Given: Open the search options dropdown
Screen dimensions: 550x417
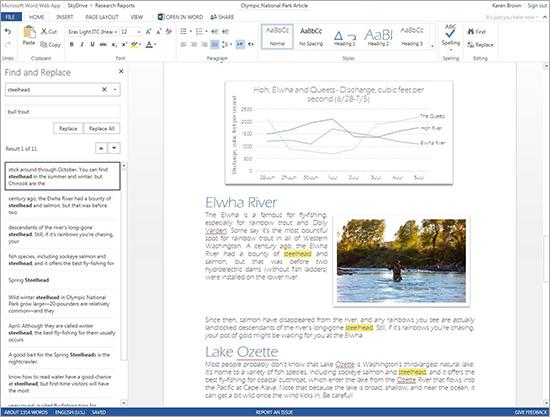Looking at the screenshot, I should 115,89.
